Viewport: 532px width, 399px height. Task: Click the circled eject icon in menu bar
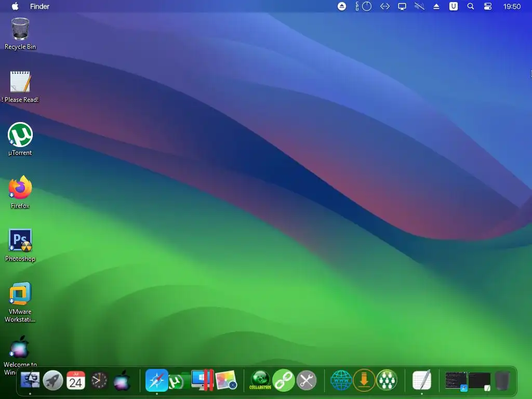pos(342,6)
